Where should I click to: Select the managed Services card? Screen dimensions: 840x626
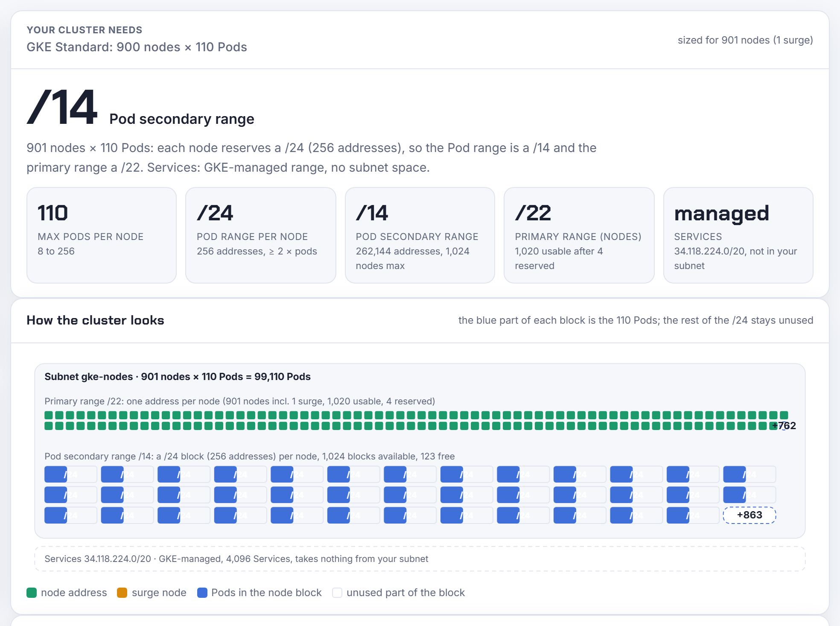click(738, 235)
